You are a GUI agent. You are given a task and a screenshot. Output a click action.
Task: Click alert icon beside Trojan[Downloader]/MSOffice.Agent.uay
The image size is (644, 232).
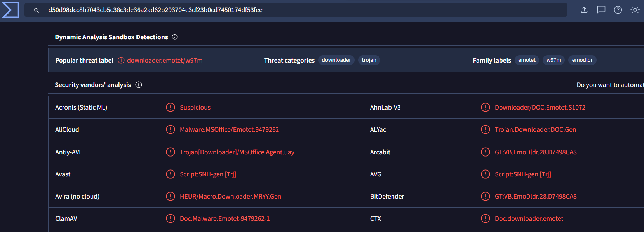pyautogui.click(x=171, y=152)
